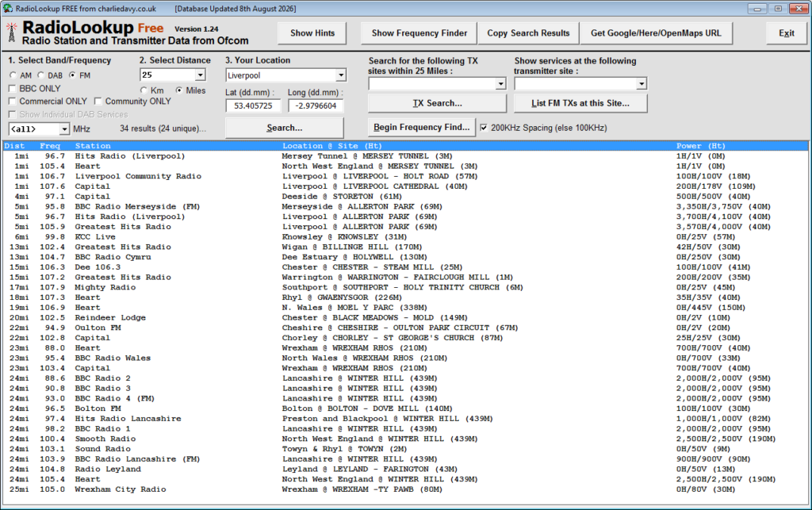This screenshot has height=510, width=812.
Task: Click List FM TXs at this Site button
Action: [580, 103]
